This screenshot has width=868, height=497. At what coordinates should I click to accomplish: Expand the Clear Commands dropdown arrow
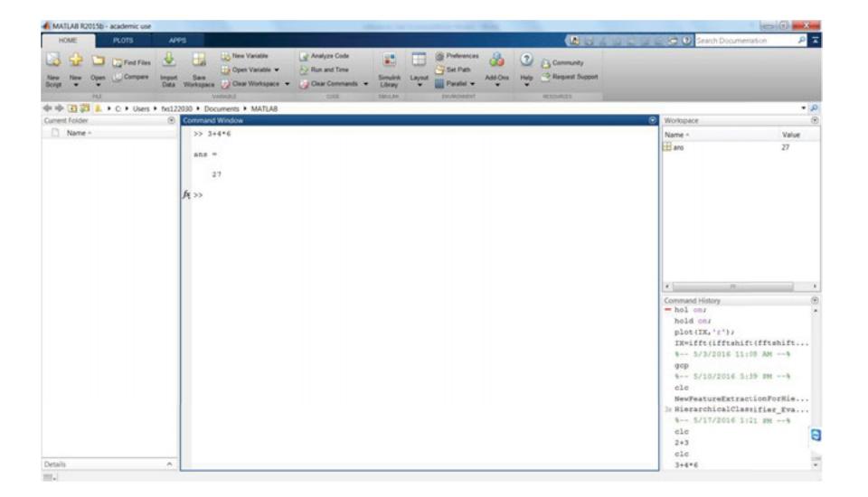pos(365,84)
